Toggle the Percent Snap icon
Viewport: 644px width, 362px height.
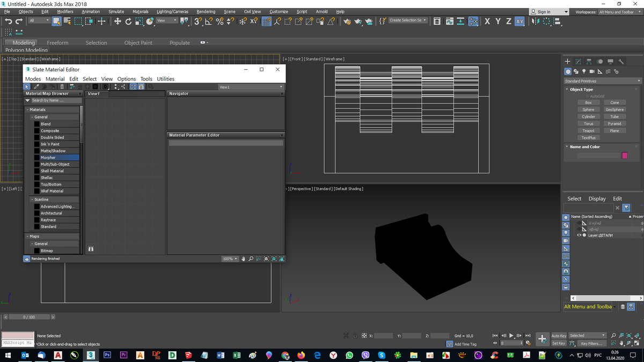[x=220, y=21]
